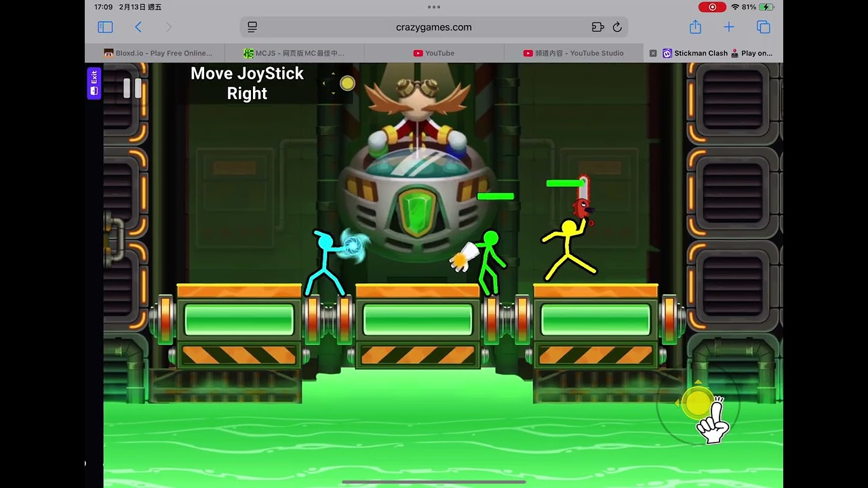Open the extensions icon in address bar

[597, 27]
